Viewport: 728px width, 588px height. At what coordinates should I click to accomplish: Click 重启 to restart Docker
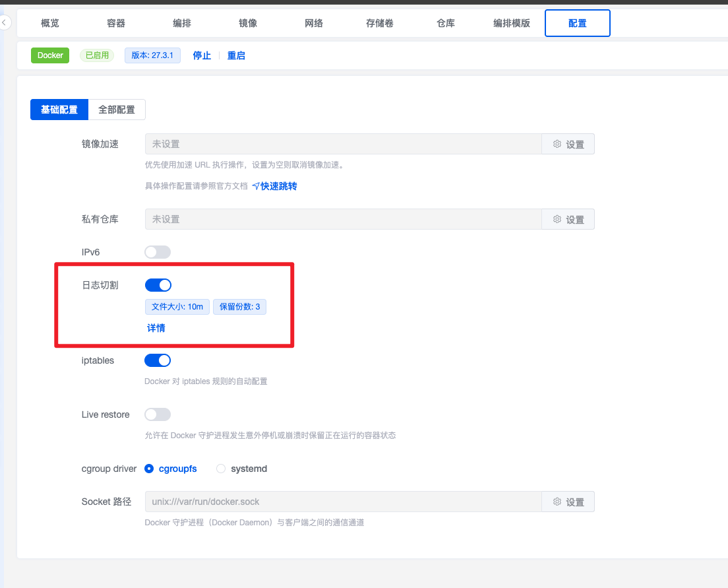(236, 55)
